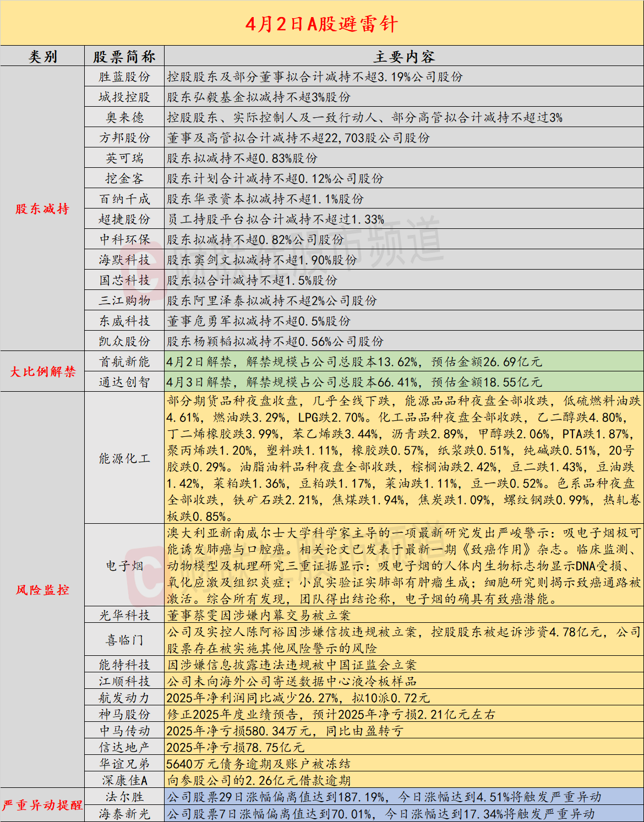The height and width of the screenshot is (822, 644).
Task: Click the 类别 column header
Action: [x=43, y=57]
